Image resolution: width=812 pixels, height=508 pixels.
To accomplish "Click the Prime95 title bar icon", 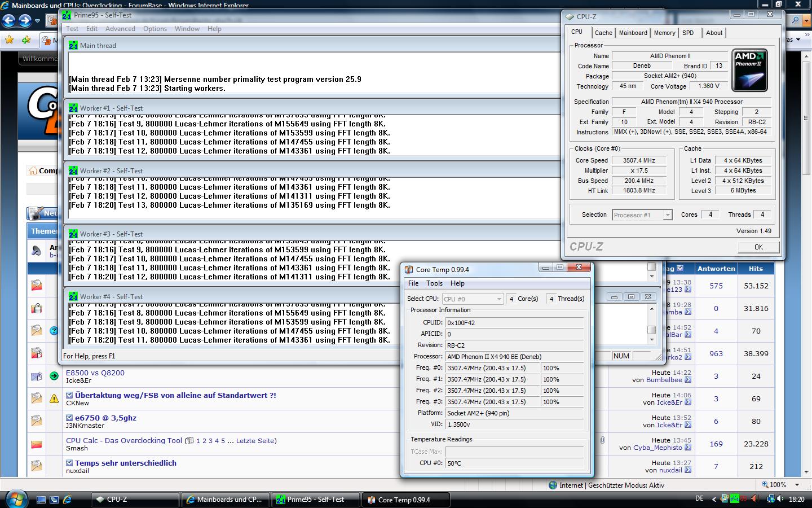I will [x=67, y=15].
